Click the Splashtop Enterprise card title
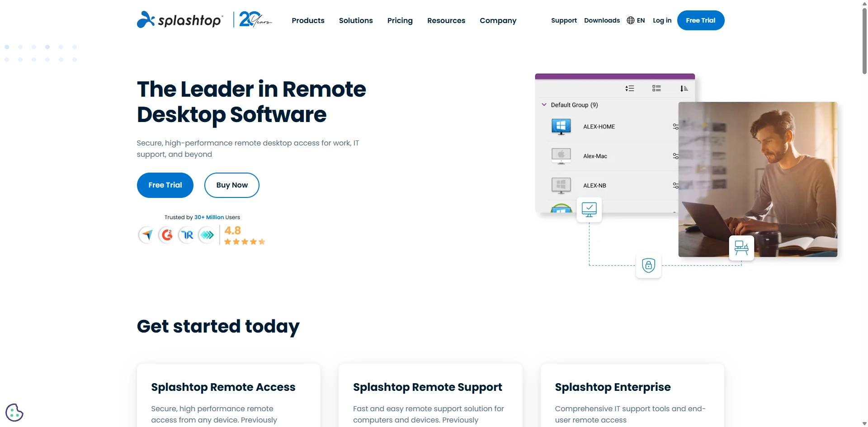 click(x=613, y=387)
